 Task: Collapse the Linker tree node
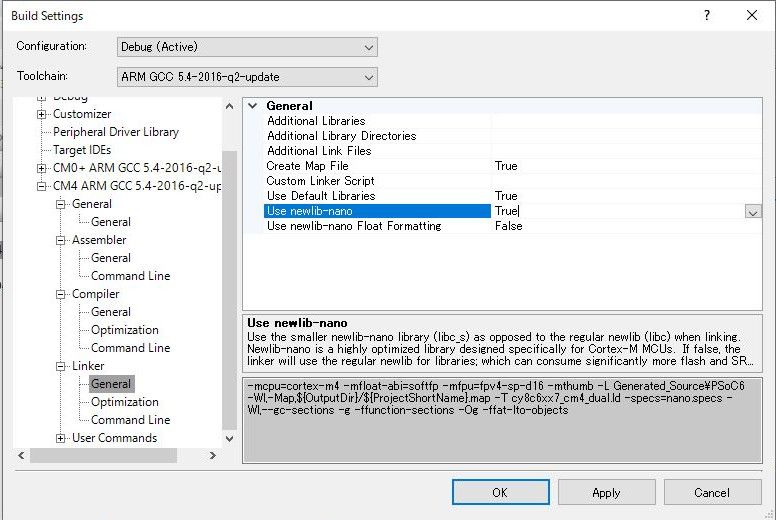61,366
